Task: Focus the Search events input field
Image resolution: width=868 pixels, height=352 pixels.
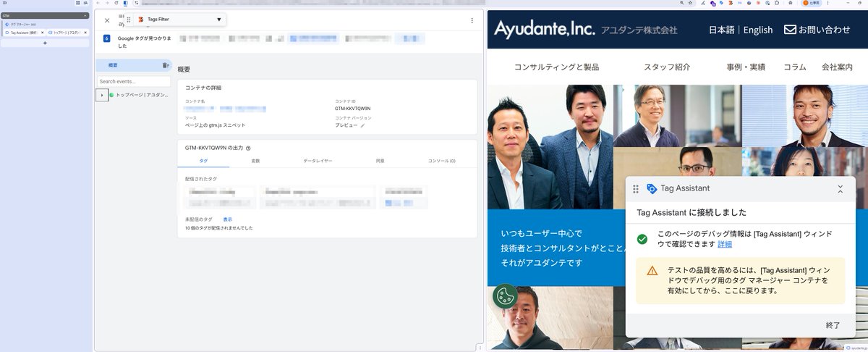Action: coord(134,82)
